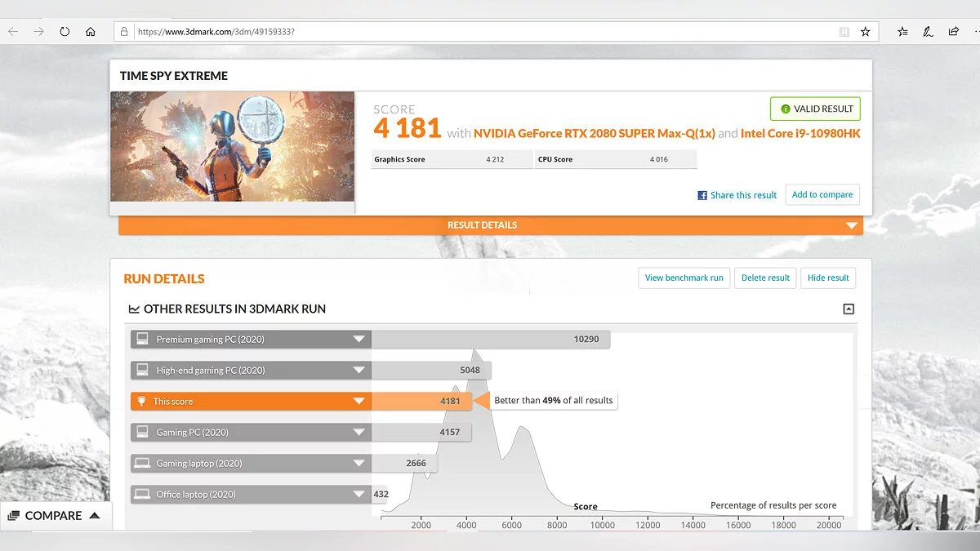Viewport: 980px width, 551px height.
Task: Click the Gaming laptop icon
Action: click(x=142, y=463)
